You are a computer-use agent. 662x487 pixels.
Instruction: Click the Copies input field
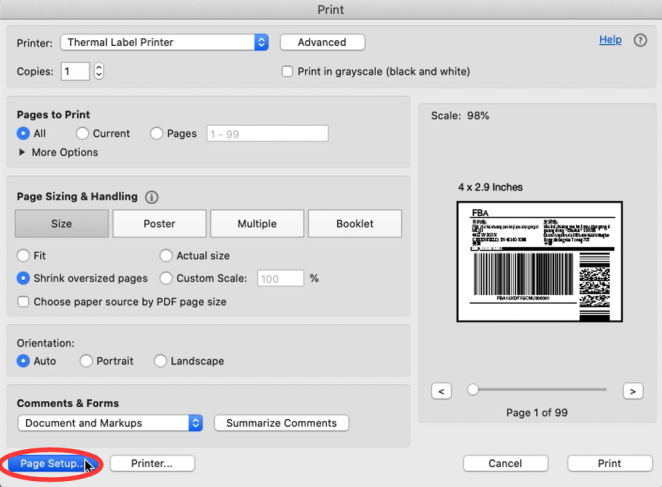pos(75,71)
